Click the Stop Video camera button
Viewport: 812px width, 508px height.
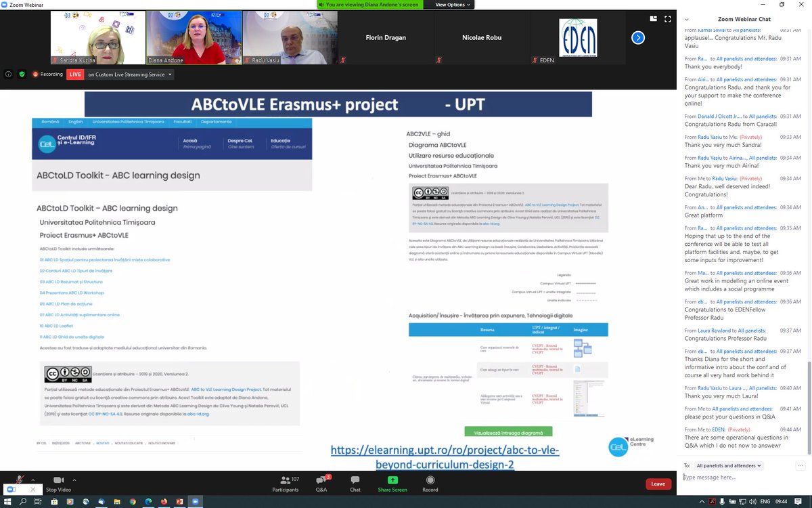click(x=58, y=484)
